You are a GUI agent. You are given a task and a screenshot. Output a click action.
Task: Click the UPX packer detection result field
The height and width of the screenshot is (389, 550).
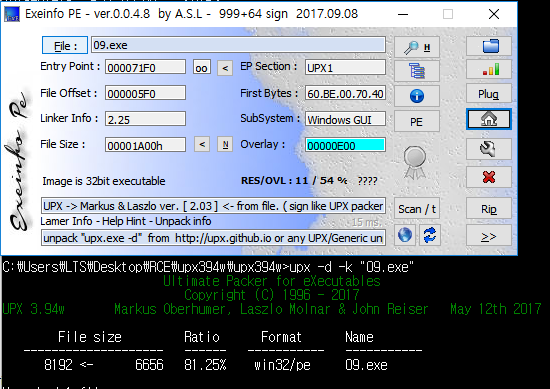click(213, 206)
